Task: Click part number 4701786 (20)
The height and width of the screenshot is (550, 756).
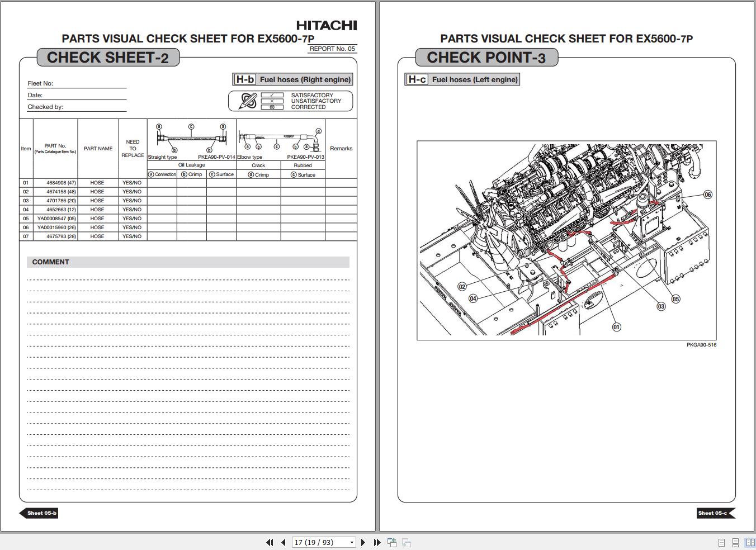Action: [x=61, y=201]
